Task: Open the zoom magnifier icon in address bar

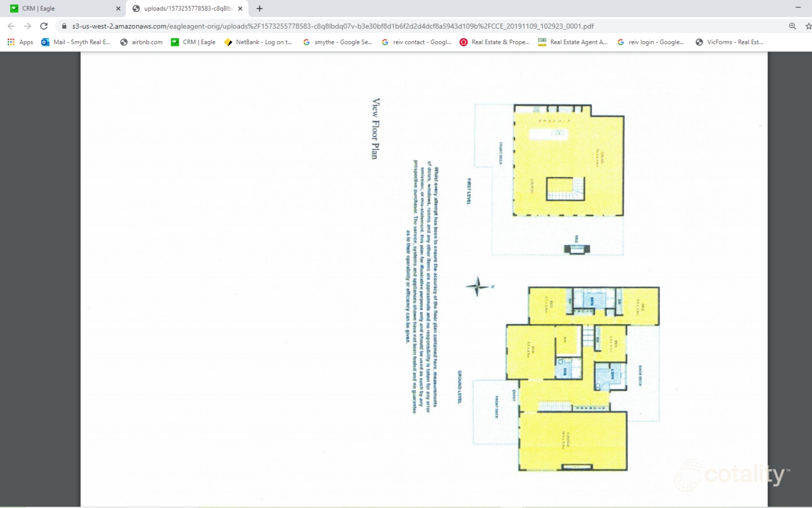Action: pyautogui.click(x=792, y=26)
